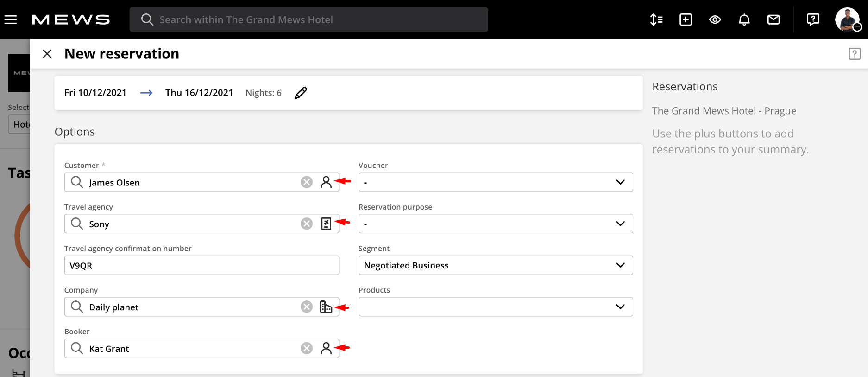
Task: Click the plus square create icon
Action: click(x=686, y=19)
